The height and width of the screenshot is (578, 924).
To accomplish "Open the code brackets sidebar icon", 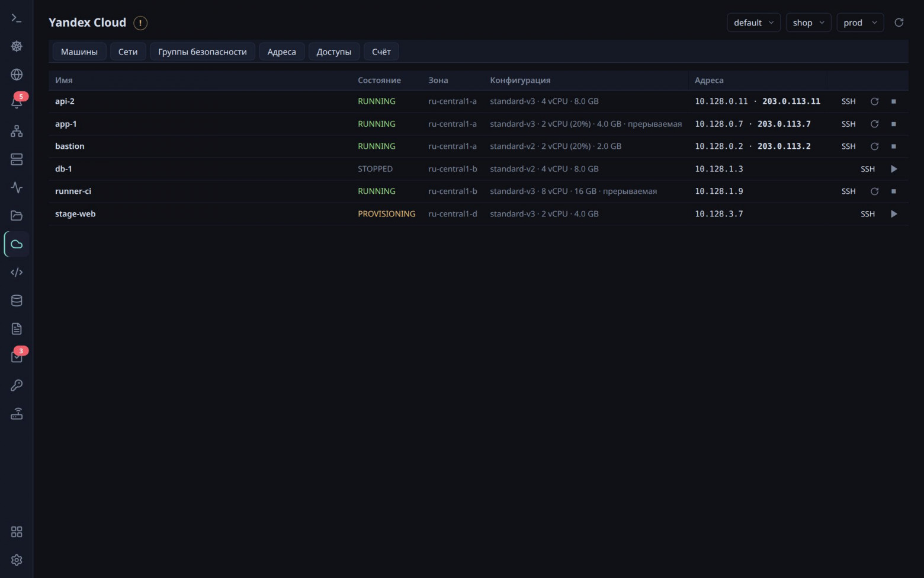I will [x=17, y=272].
